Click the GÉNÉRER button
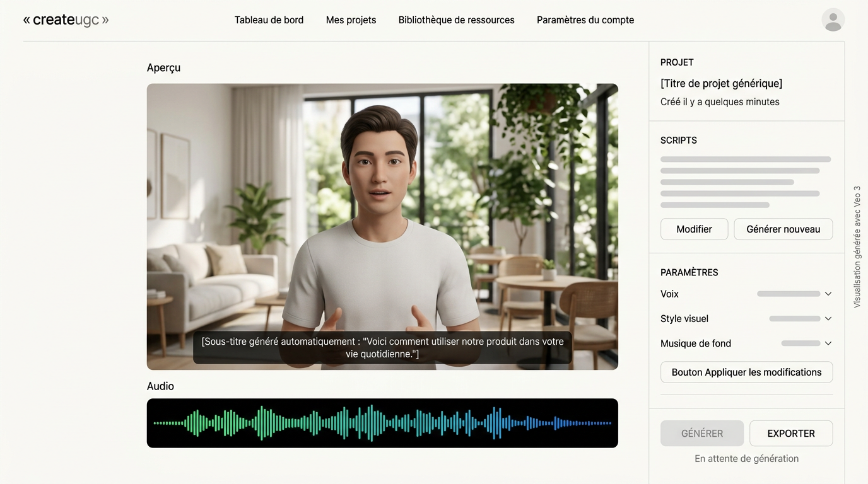 (x=702, y=434)
